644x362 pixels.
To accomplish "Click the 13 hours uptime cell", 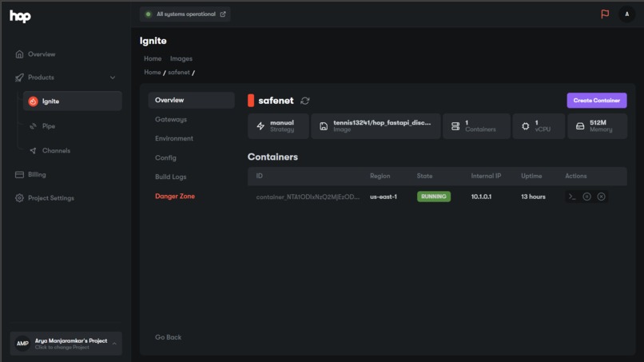I will (x=533, y=197).
